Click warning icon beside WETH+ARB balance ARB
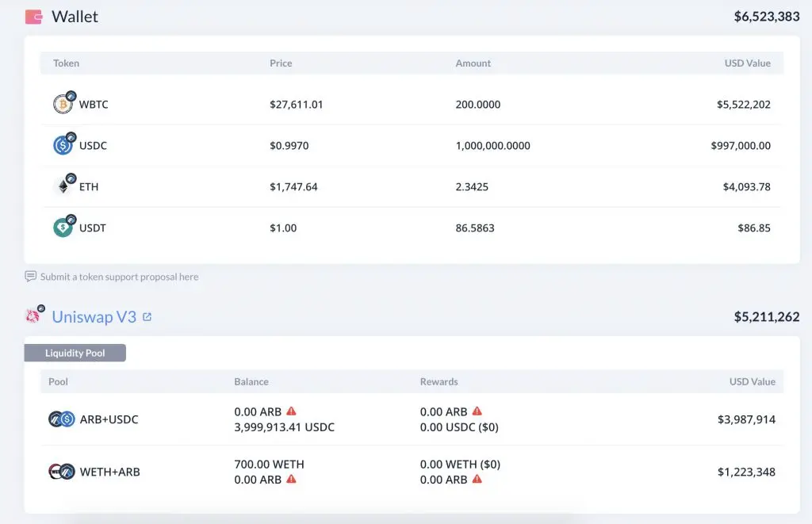Image resolution: width=812 pixels, height=524 pixels. coord(292,479)
